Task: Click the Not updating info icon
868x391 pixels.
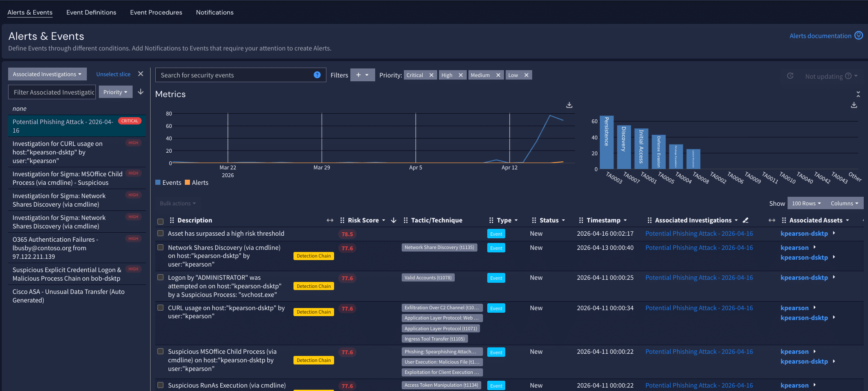Action: pos(848,76)
